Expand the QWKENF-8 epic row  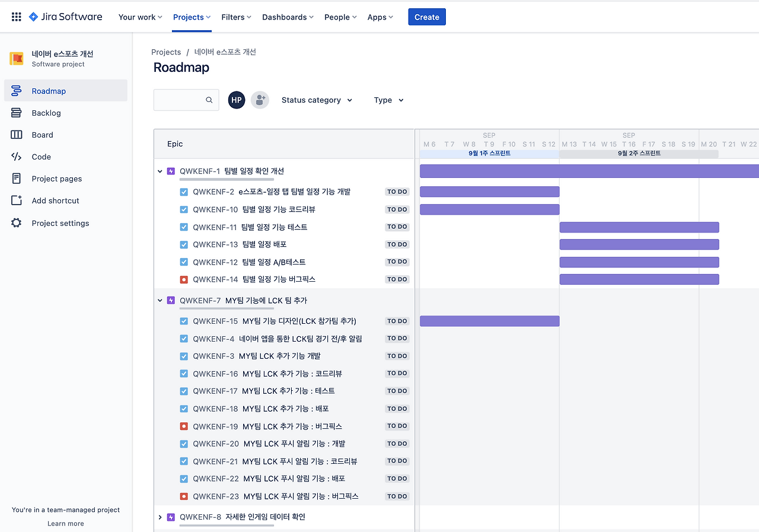pyautogui.click(x=160, y=517)
